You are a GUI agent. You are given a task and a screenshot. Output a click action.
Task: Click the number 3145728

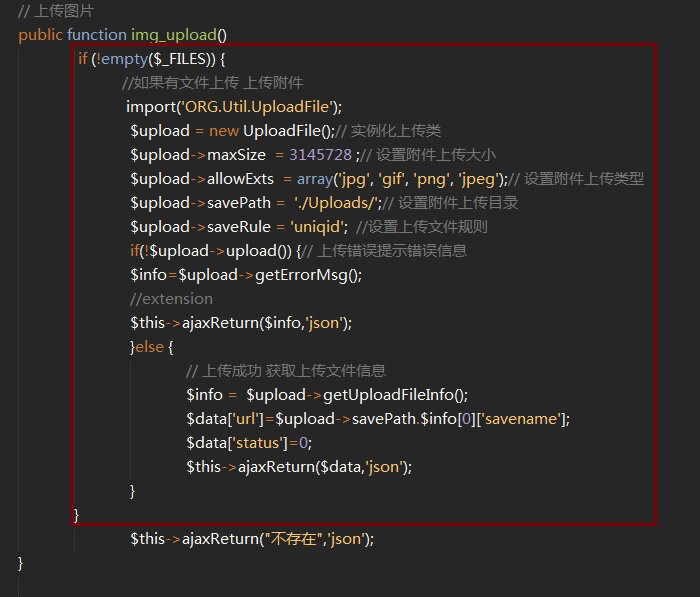[x=321, y=155]
